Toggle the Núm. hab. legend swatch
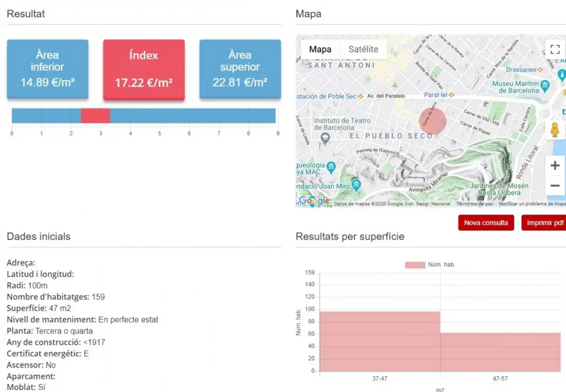This screenshot has height=392, width=566. pos(415,264)
